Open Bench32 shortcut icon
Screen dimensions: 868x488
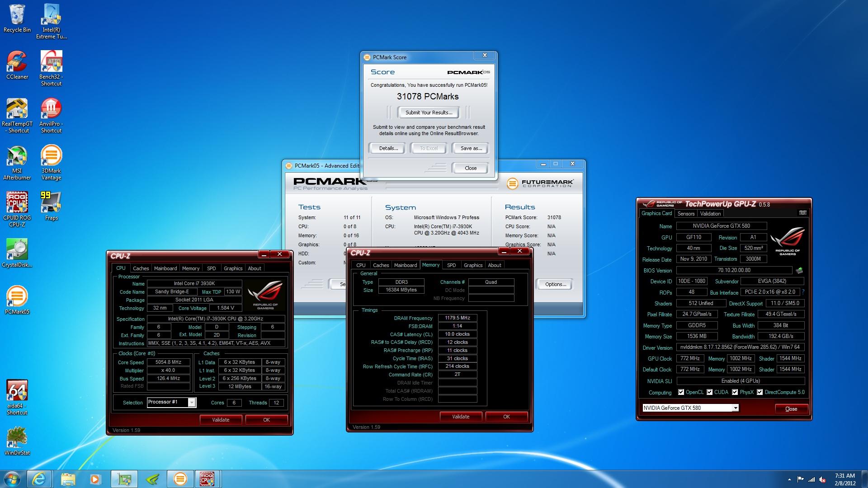pyautogui.click(x=51, y=69)
